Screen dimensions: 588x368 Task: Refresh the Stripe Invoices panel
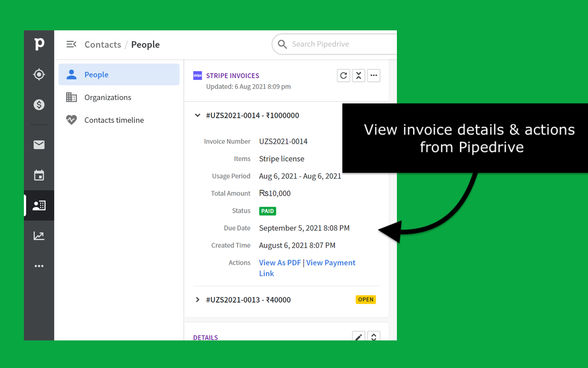(x=343, y=75)
